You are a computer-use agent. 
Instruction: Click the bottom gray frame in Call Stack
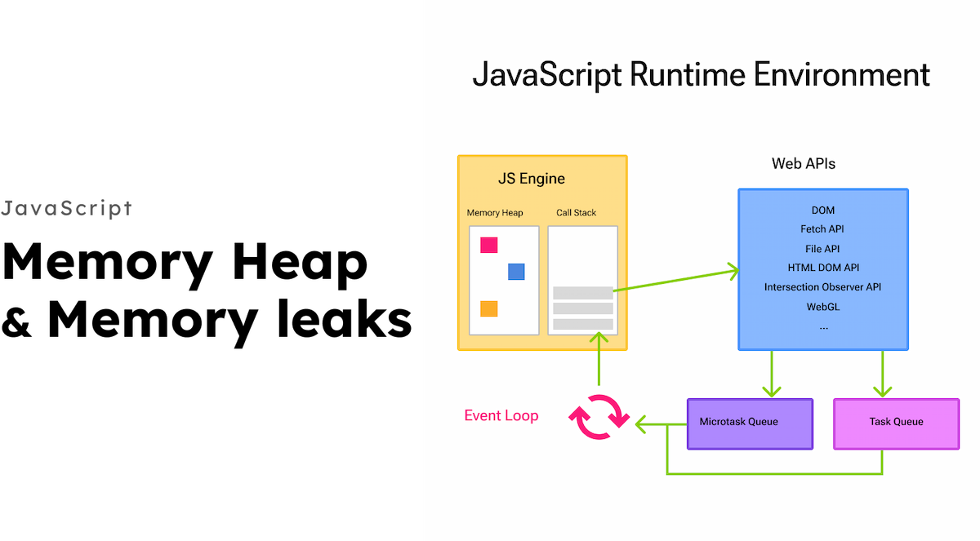point(582,324)
